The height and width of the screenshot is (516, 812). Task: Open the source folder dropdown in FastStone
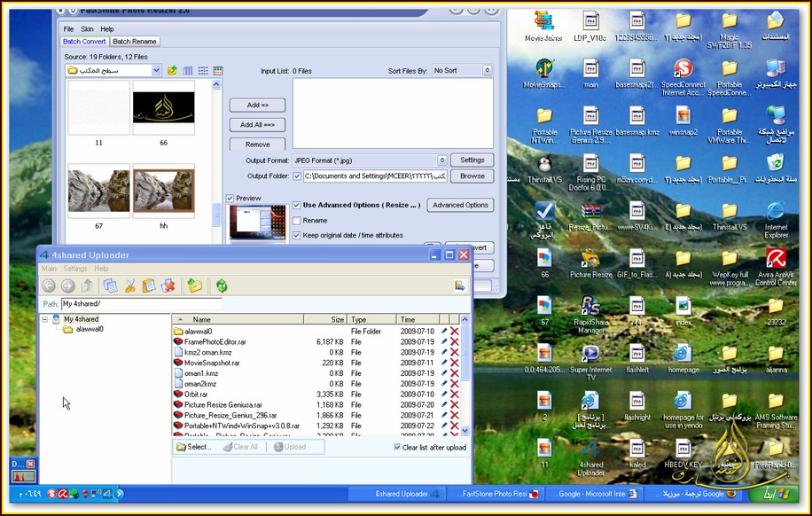point(156,70)
